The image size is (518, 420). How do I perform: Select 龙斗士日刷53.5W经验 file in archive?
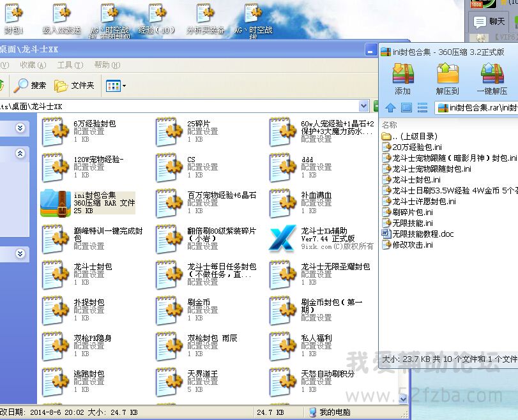click(x=450, y=191)
